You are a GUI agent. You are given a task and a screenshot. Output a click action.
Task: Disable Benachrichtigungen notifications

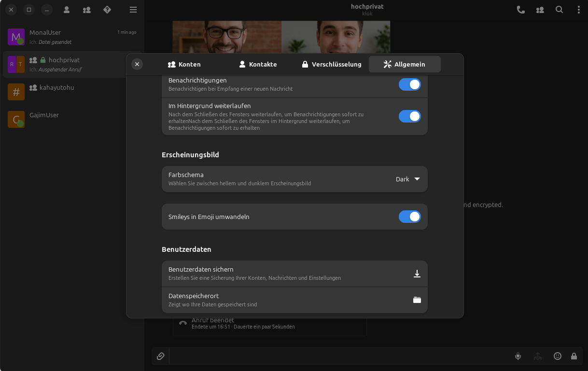(409, 84)
